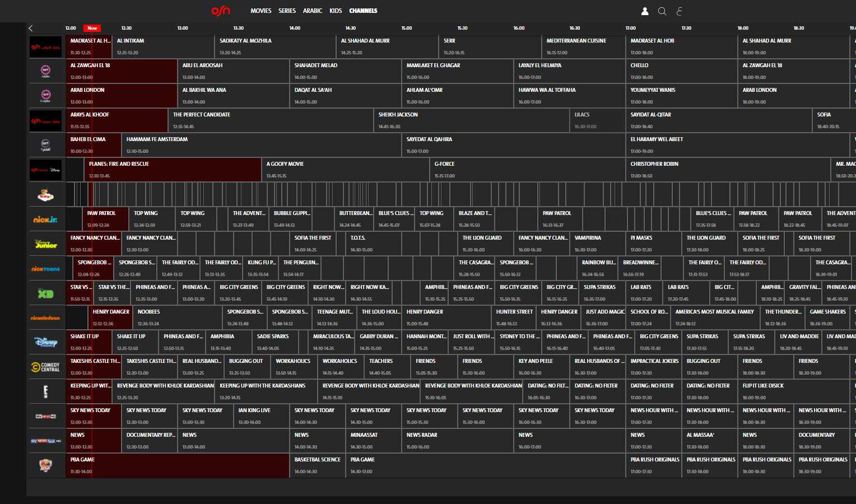Screen dimensions: 856x504
Task: Open the Movies menu
Action: tap(261, 11)
